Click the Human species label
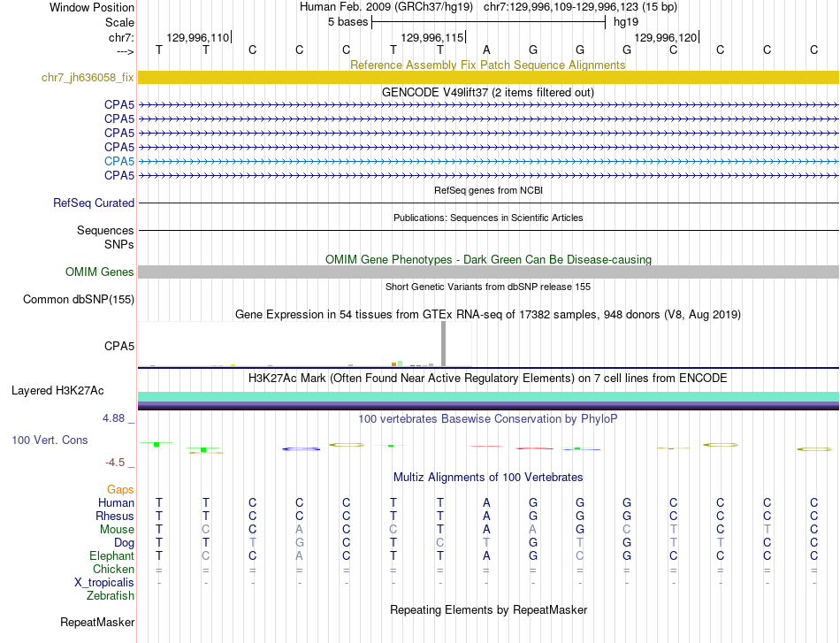This screenshot has width=840, height=643. point(116,503)
